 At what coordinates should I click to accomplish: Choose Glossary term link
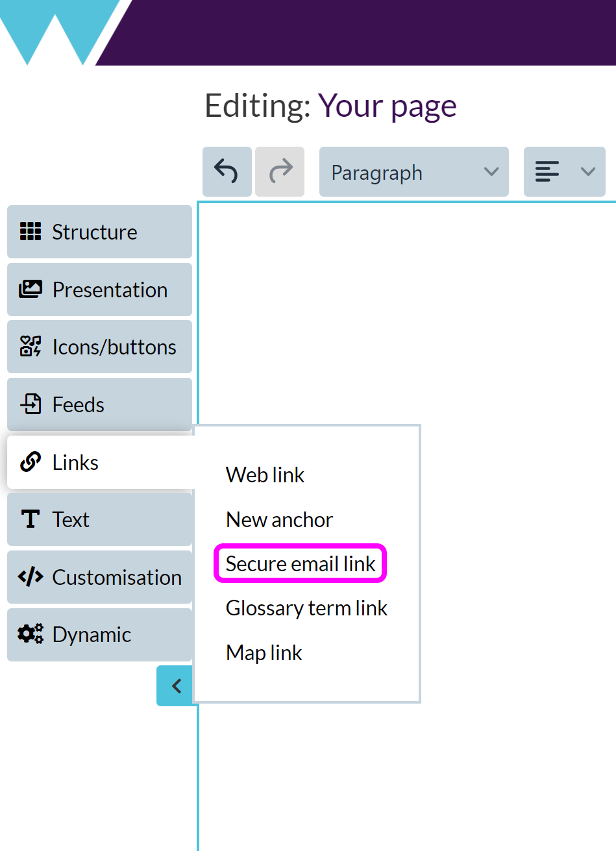306,608
